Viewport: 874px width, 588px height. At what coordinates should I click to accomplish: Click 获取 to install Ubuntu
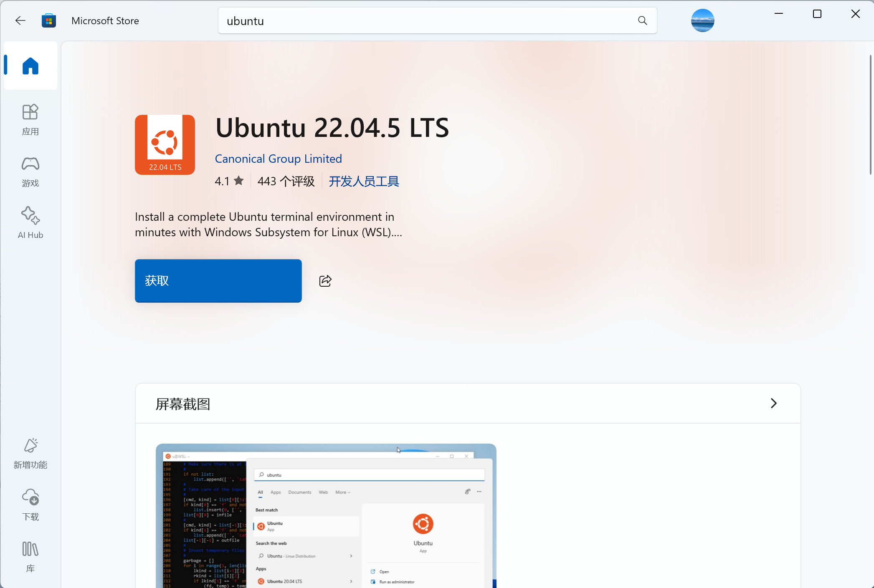tap(218, 280)
